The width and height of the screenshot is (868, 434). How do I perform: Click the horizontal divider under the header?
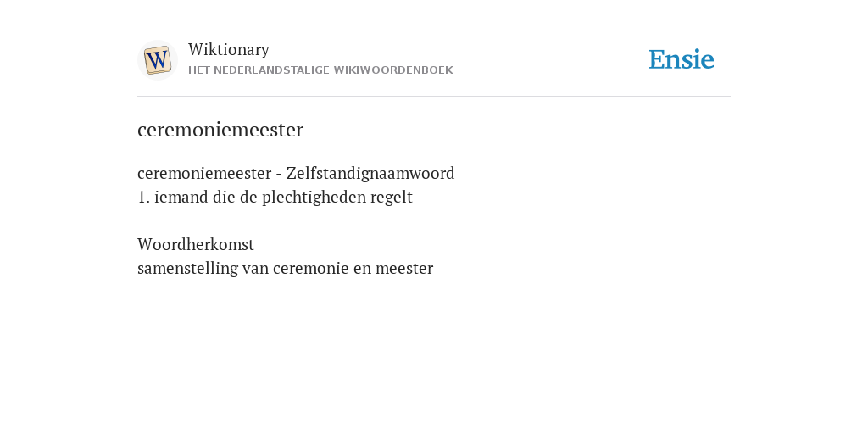tap(434, 97)
